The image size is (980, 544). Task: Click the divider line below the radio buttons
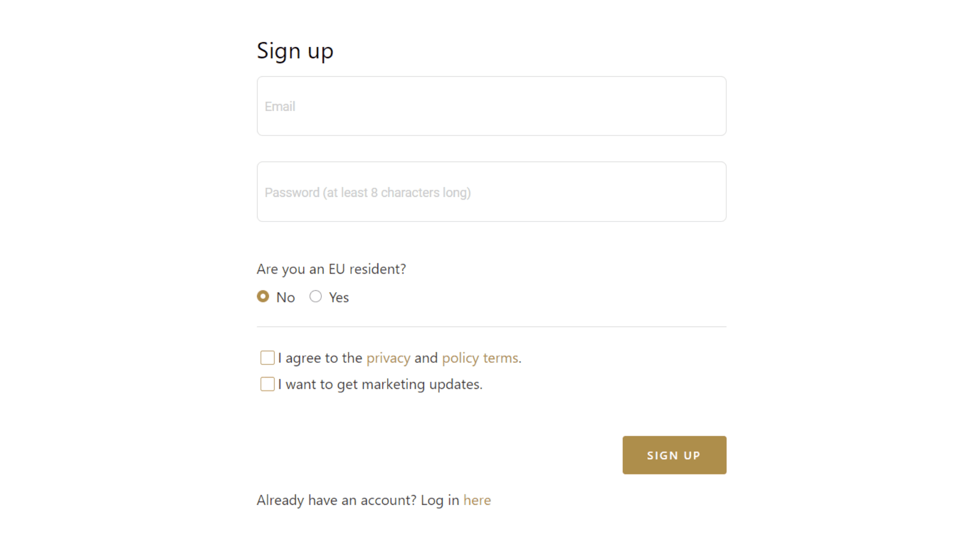click(x=491, y=327)
